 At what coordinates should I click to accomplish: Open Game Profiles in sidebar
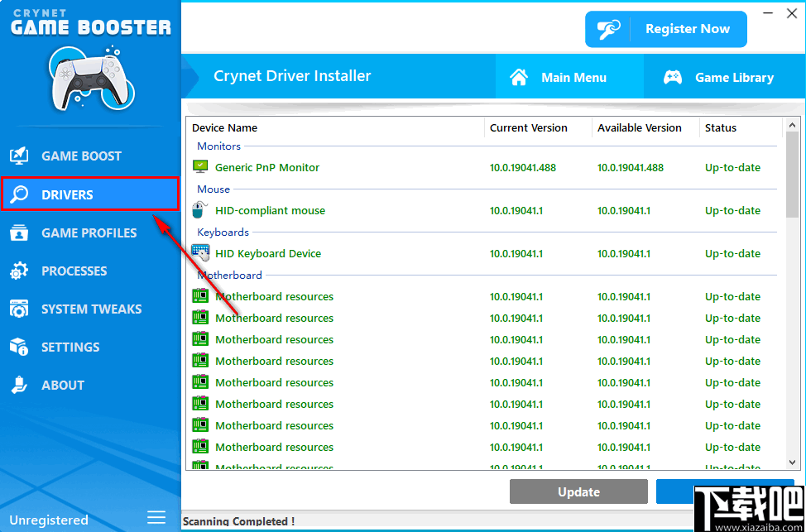[x=90, y=232]
